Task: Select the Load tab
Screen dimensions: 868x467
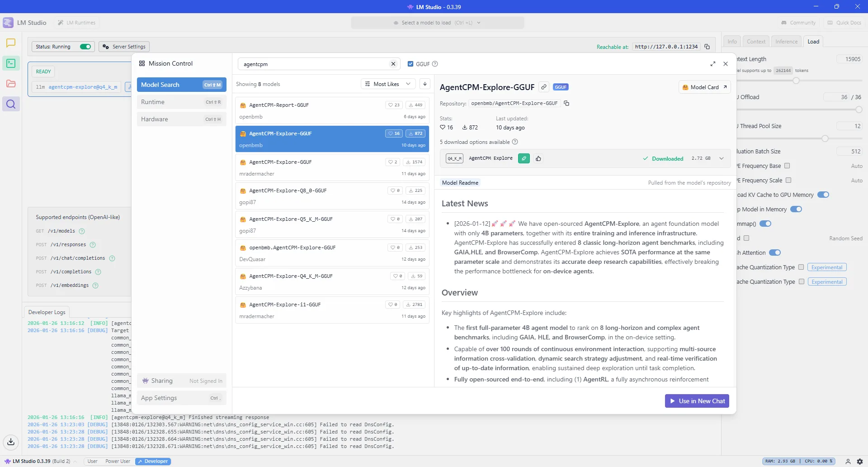Action: point(813,42)
